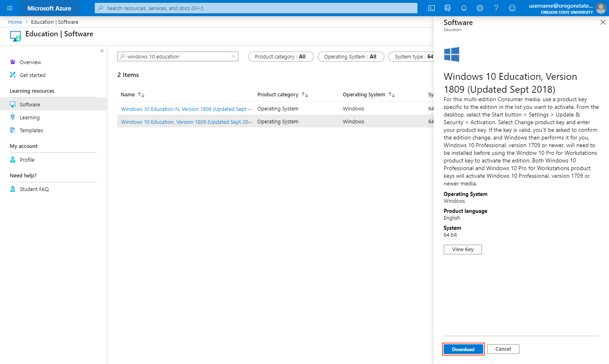Open Windows 10 Education N, Version 1809 link

[x=186, y=109]
